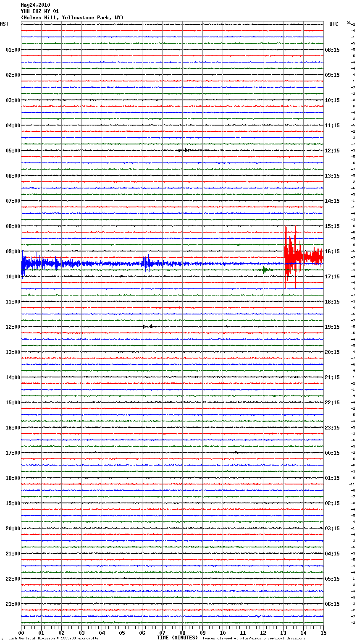Viewport: 357px width, 644px height.
Task: Select the 12:00 MST time label
Action: 13,327
